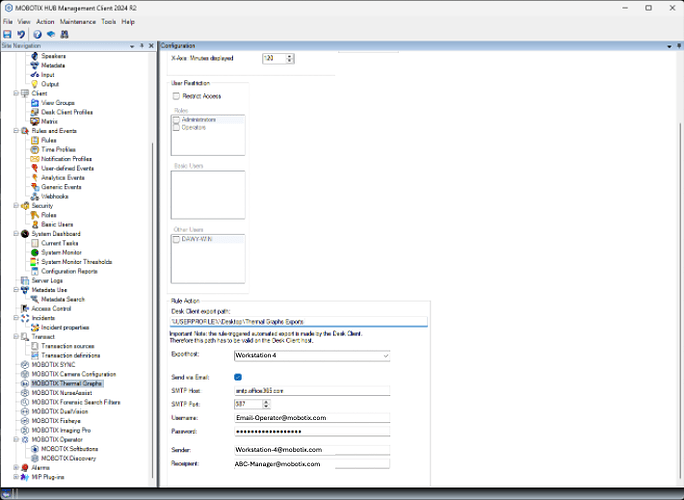Click the View Groups icon
This screenshot has height=500, width=684.
(35, 103)
